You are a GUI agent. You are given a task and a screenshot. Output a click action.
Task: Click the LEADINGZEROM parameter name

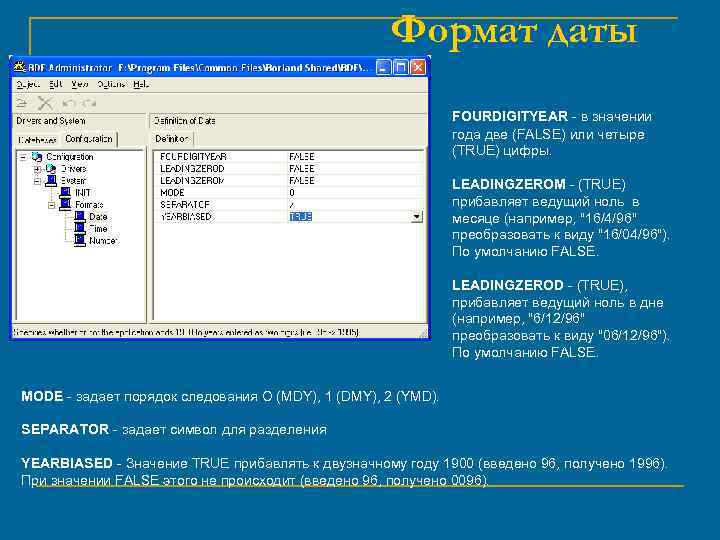(x=192, y=180)
